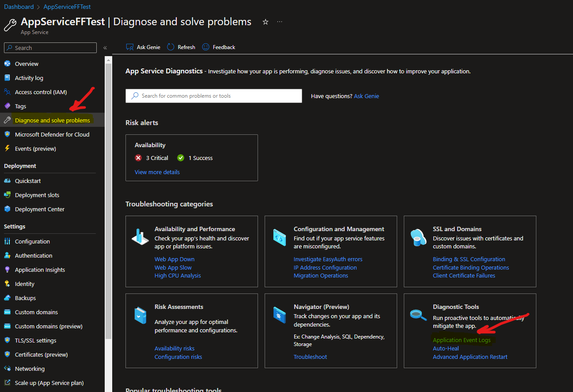Open the Auto-Heal link

(x=446, y=348)
